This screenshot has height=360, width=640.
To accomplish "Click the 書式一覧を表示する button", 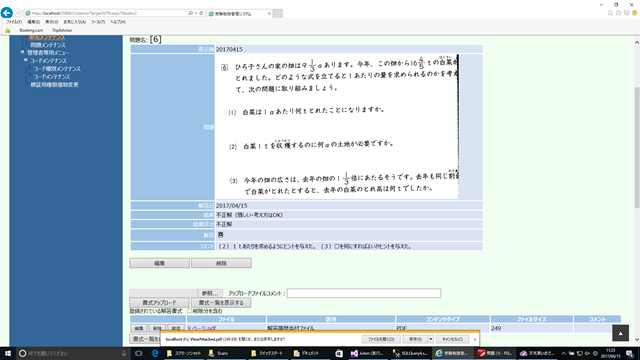I will (221, 303).
